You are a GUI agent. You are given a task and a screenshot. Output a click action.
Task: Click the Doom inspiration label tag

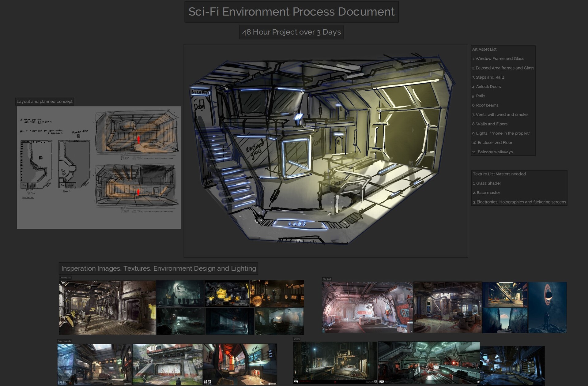tap(297, 339)
